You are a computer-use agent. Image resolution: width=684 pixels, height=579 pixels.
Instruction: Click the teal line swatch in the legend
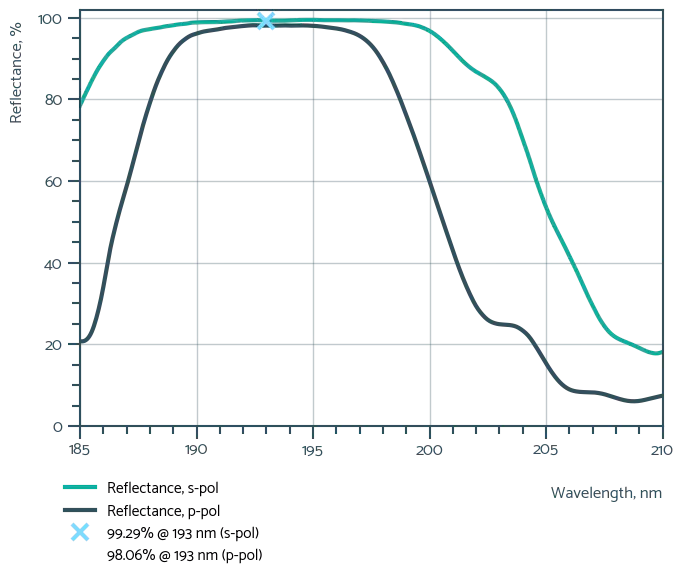coord(78,488)
